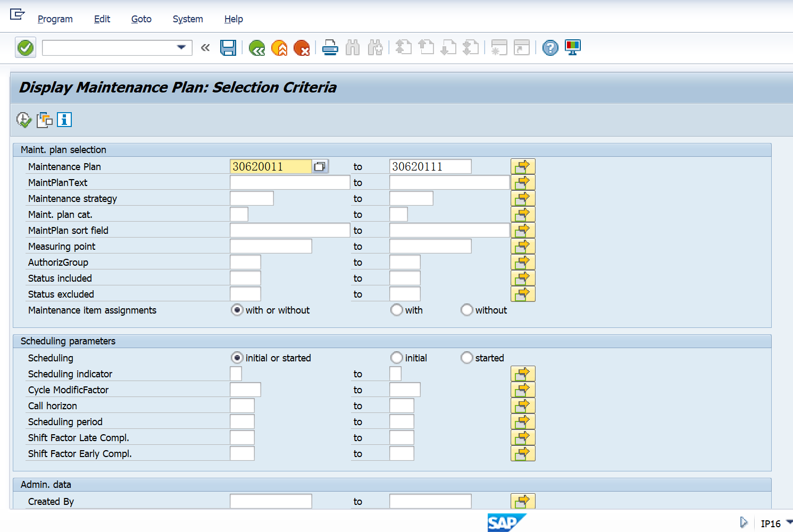
Task: Collapse command field with double chevron
Action: (205, 48)
